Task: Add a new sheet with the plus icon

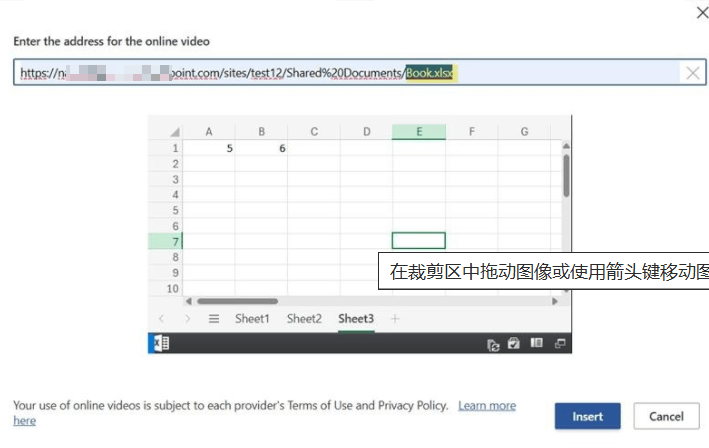Action: 395,319
